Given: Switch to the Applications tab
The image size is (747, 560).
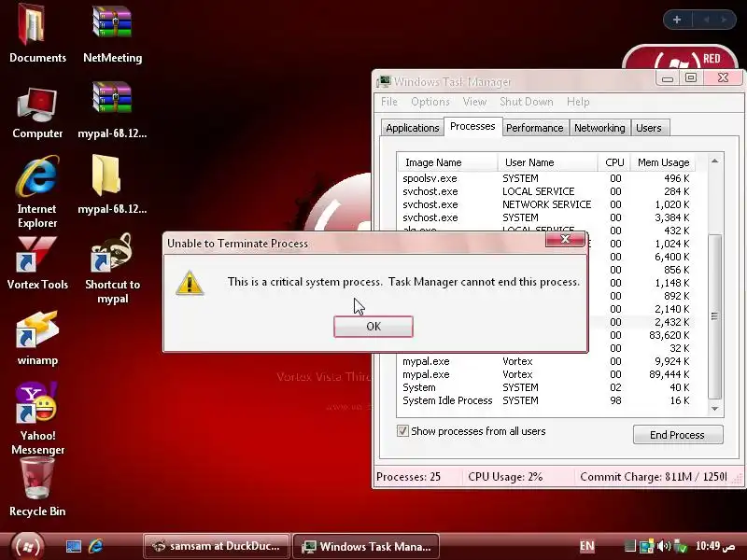Looking at the screenshot, I should coord(413,128).
